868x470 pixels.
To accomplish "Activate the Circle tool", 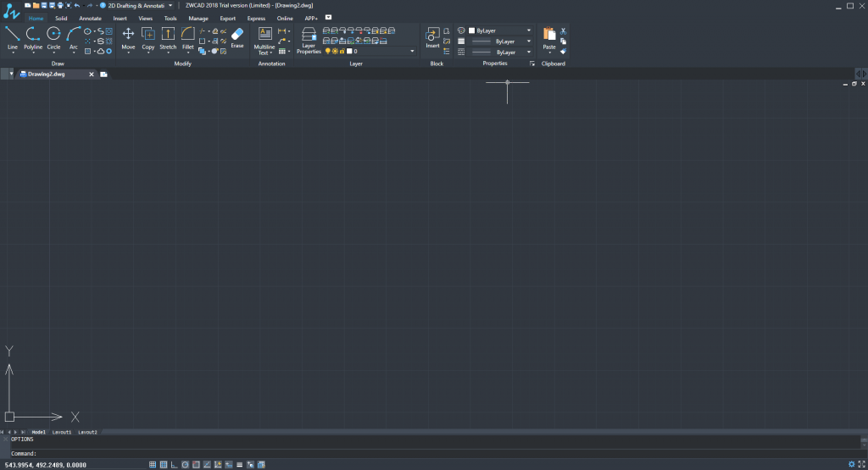I will (53, 37).
